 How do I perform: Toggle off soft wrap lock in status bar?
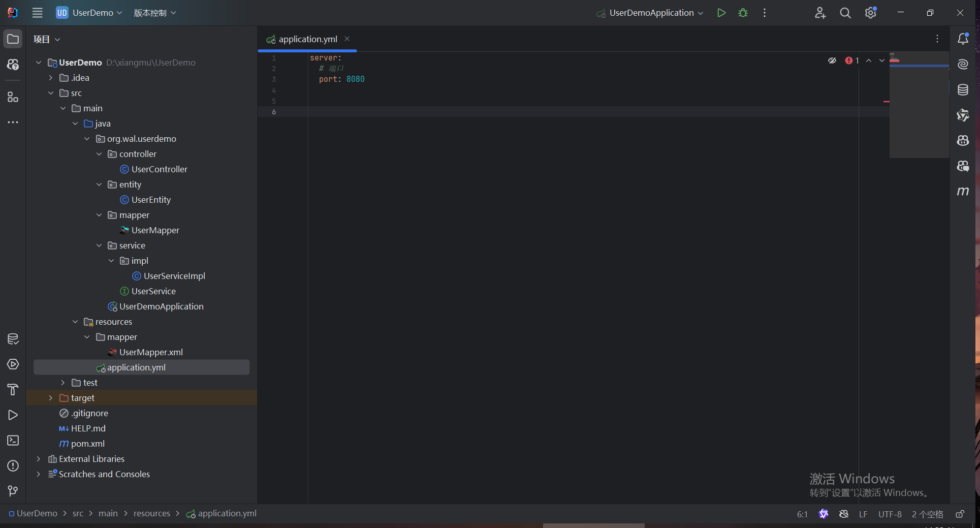960,514
